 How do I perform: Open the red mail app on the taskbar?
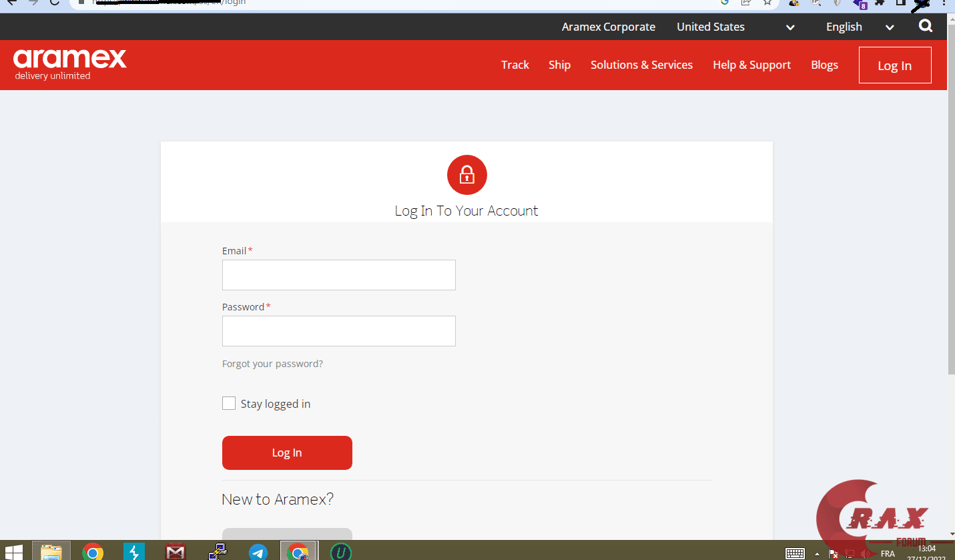click(x=176, y=552)
